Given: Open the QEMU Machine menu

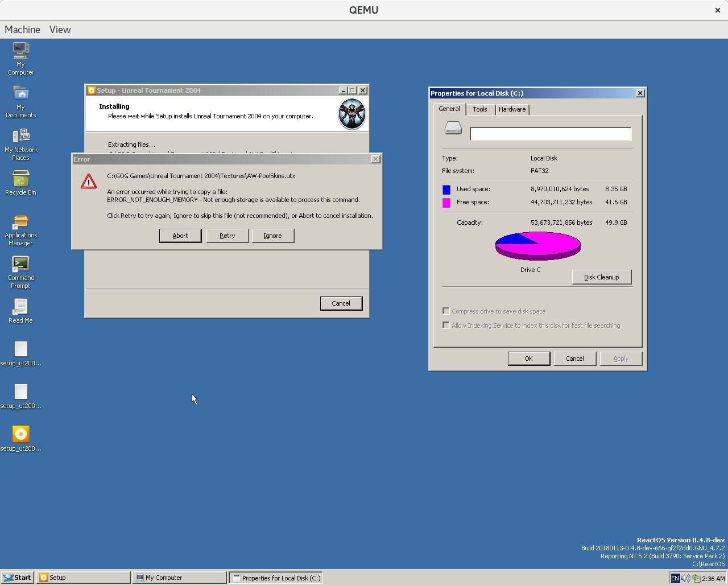Looking at the screenshot, I should pyautogui.click(x=22, y=30).
